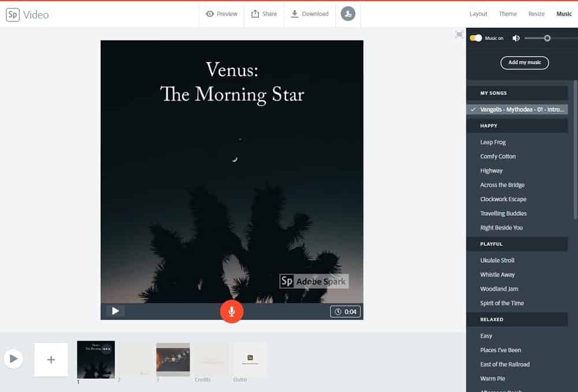Viewport: 578px width, 392px height.
Task: Toggle the Music on switch off
Action: [476, 38]
